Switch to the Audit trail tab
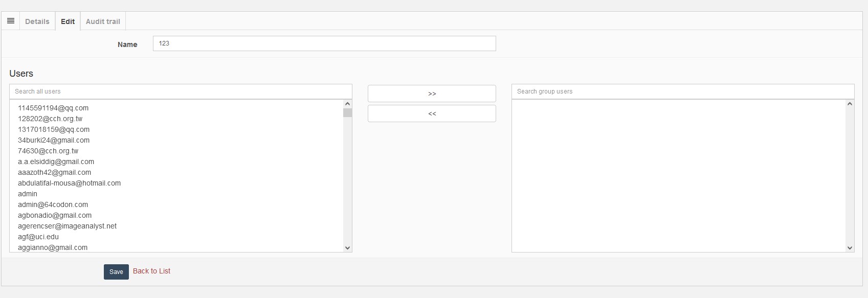Viewport: 868px width, 298px height. click(103, 21)
